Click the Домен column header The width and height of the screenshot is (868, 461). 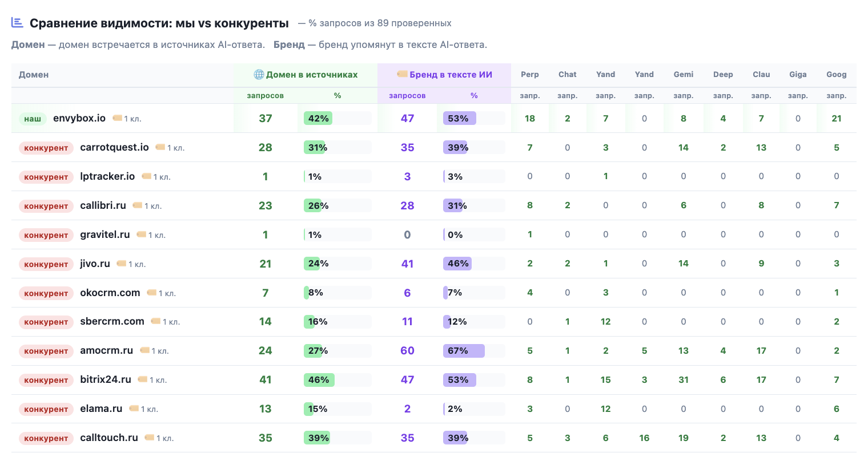click(34, 75)
